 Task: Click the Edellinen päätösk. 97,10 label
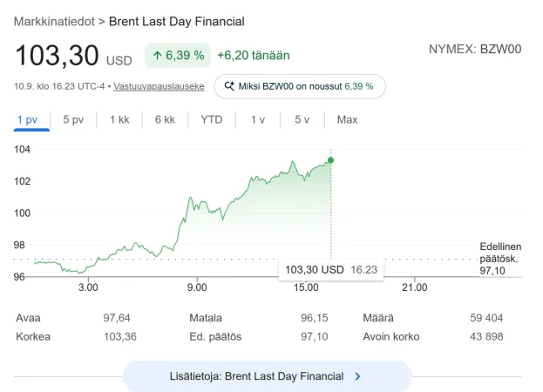[500, 259]
